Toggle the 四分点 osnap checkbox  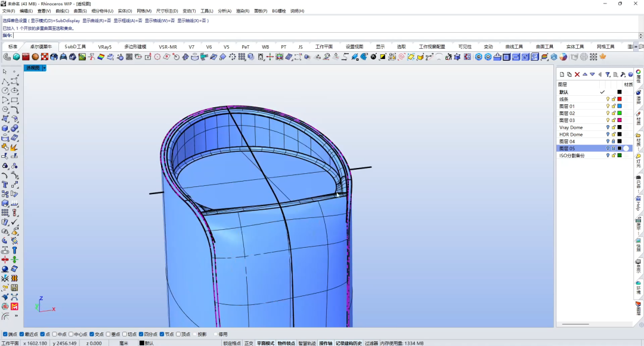141,334
